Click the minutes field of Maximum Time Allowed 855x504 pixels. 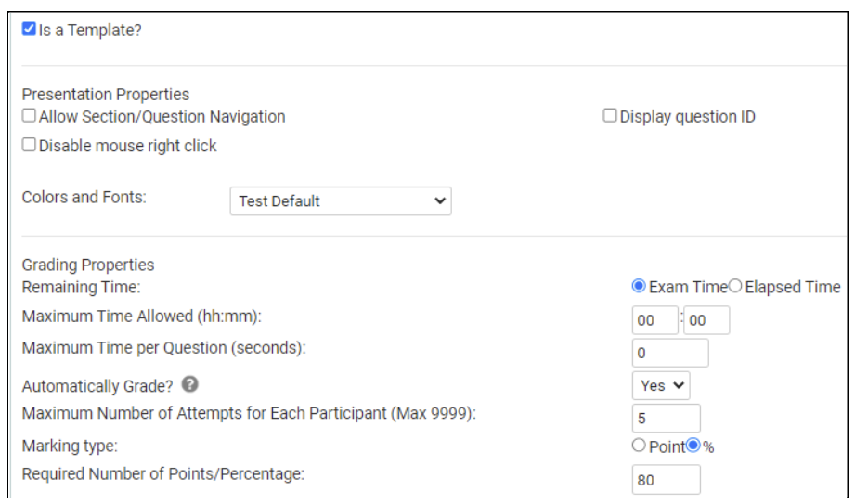(x=706, y=320)
